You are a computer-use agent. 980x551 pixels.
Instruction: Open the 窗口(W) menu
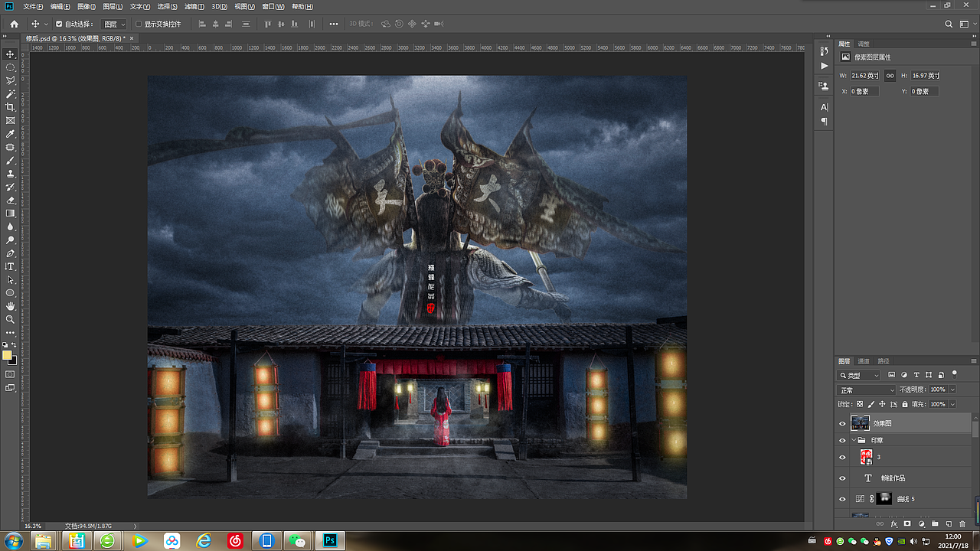click(273, 6)
